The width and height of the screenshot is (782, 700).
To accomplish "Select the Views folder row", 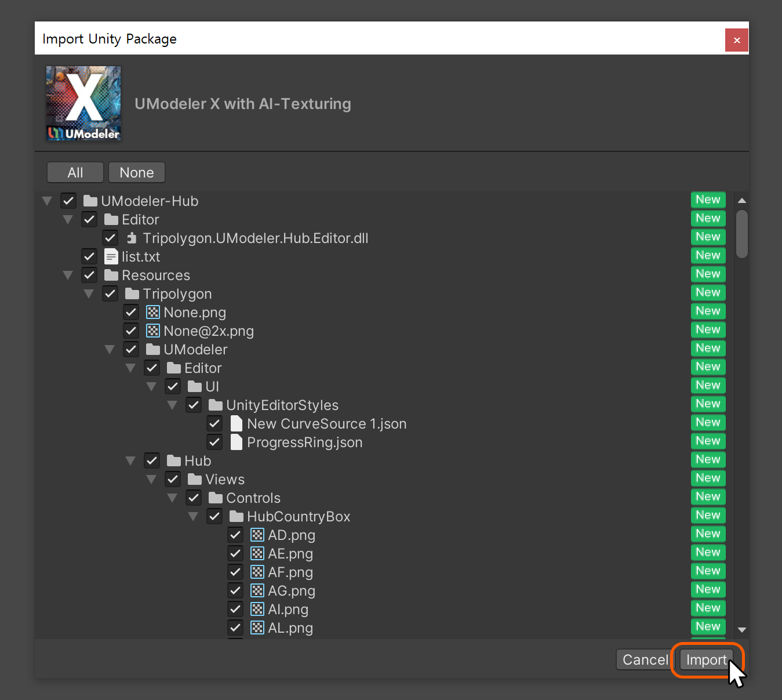I will point(225,480).
